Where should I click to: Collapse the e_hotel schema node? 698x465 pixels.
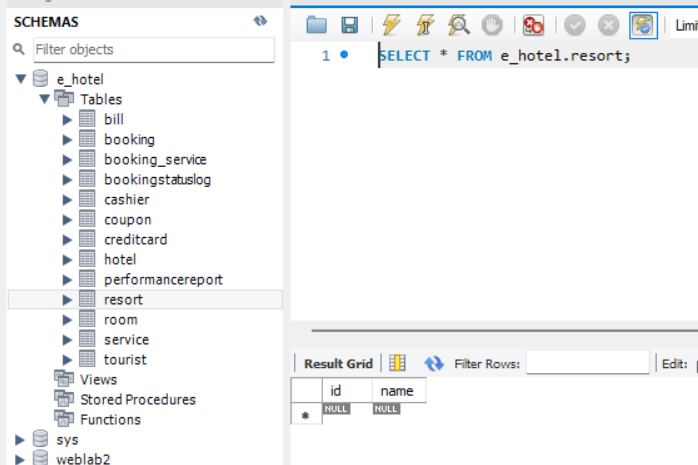tap(20, 79)
